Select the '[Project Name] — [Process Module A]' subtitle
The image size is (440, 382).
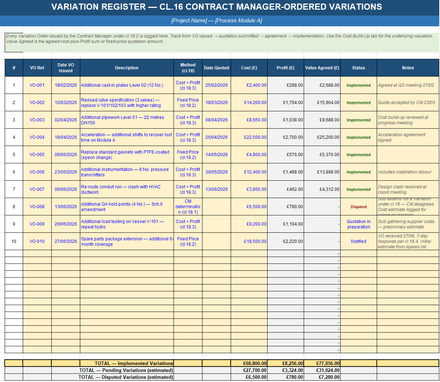click(x=217, y=21)
